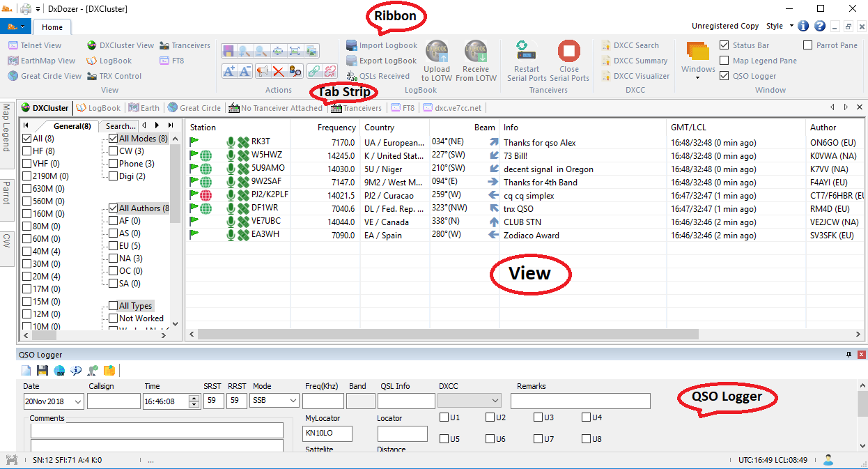Screen dimensions: 868x469
Task: Open DXCC Search
Action: click(x=630, y=45)
